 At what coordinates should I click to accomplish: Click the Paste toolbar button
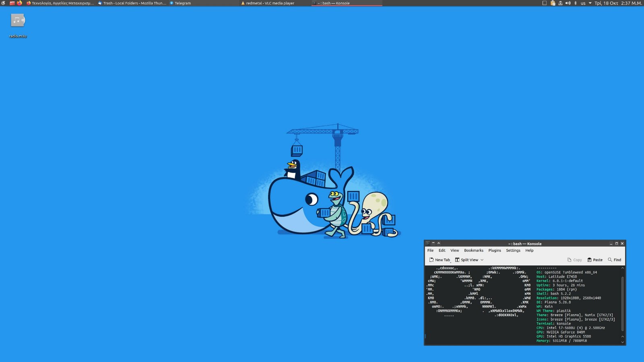pos(595,260)
